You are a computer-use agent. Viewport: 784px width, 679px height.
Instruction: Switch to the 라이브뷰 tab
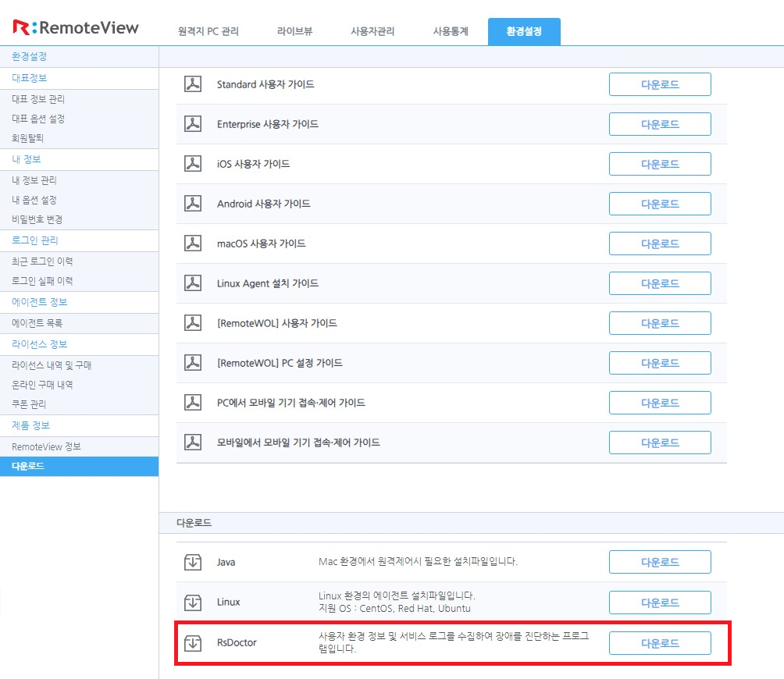click(x=294, y=32)
